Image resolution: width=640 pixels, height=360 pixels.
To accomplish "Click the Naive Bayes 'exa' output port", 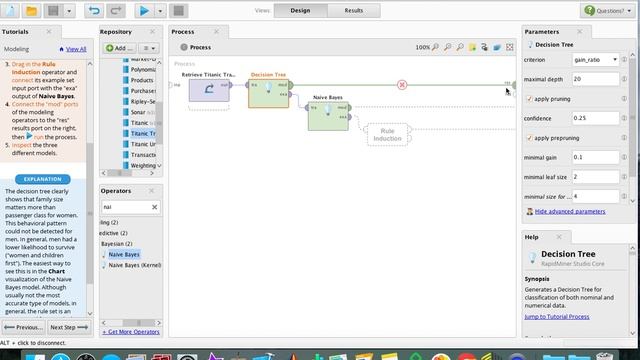I will pyautogui.click(x=350, y=117).
